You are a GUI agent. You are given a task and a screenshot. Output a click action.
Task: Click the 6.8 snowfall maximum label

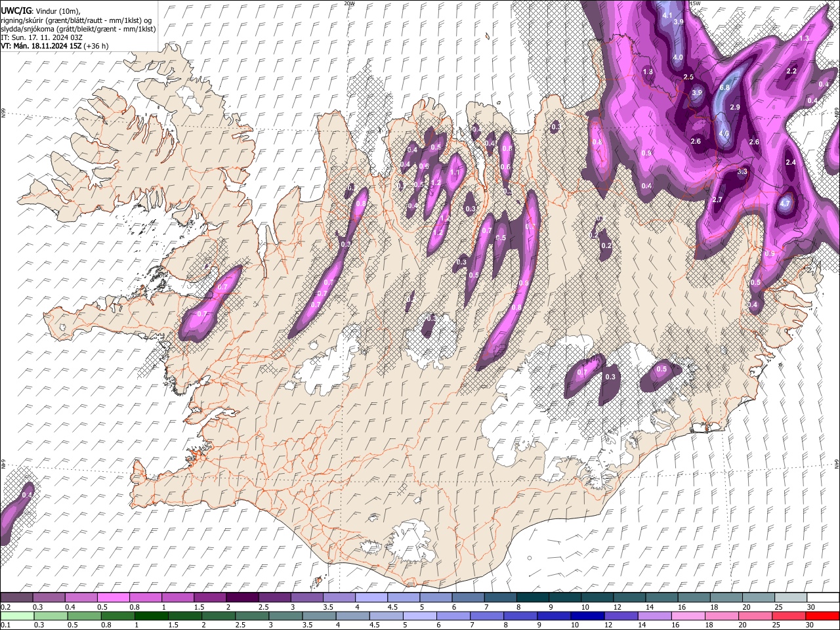[724, 87]
